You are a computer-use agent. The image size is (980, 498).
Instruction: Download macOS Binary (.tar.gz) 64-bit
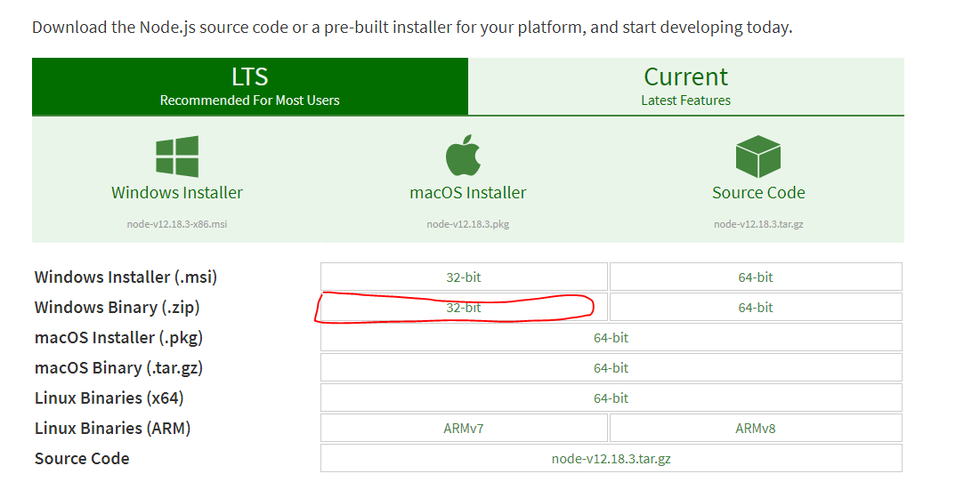(611, 368)
